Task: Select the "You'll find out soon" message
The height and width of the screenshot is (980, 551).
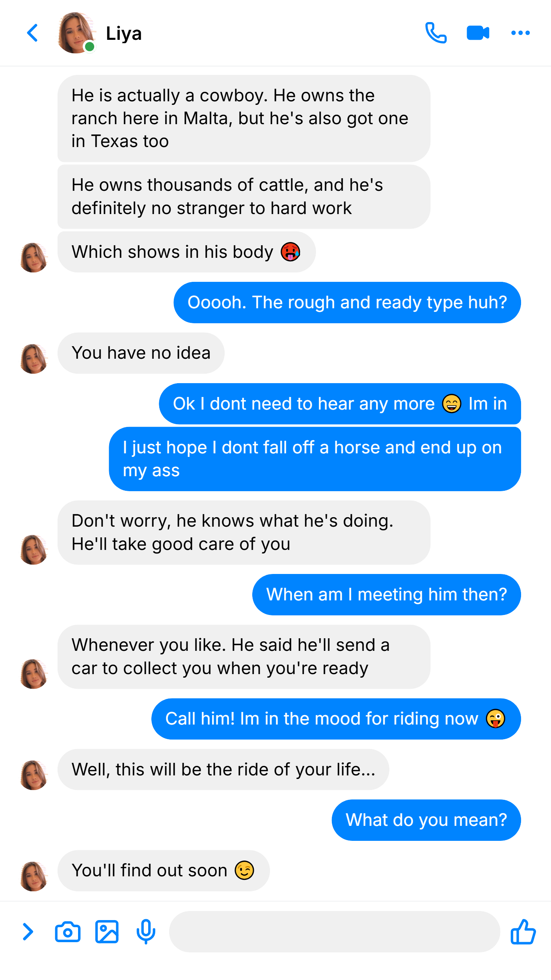Action: pyautogui.click(x=164, y=870)
